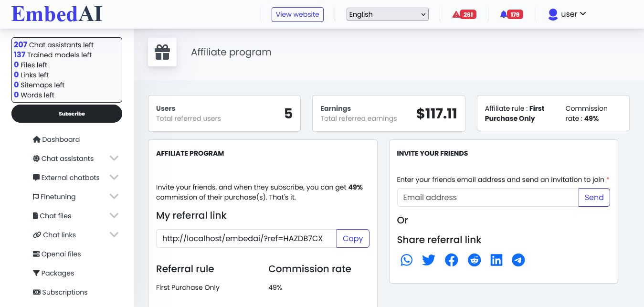Click the $117.11 earnings value

click(437, 114)
